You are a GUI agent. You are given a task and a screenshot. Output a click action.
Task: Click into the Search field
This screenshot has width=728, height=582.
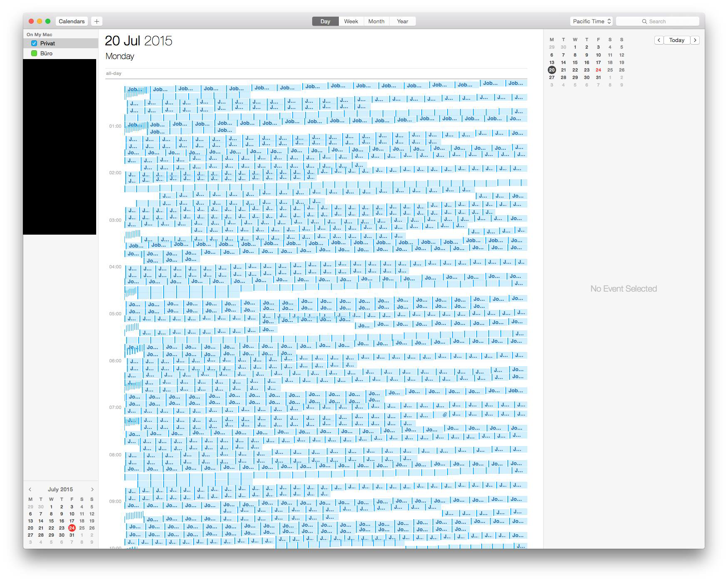[x=658, y=21]
